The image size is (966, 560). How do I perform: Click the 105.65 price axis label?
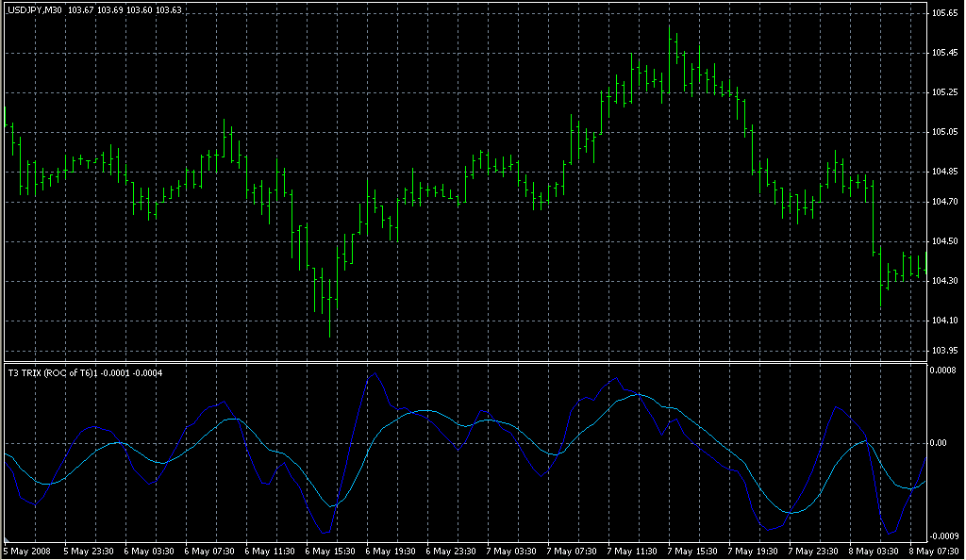point(945,13)
